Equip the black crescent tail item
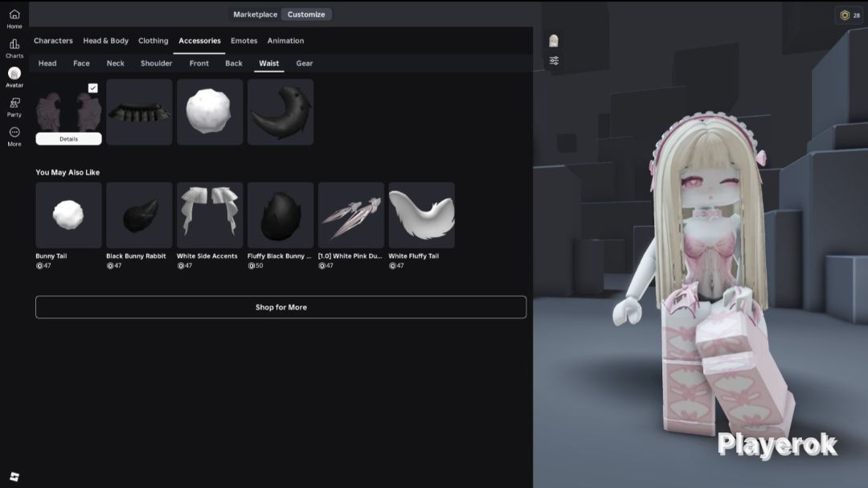Viewport: 868px width, 488px height. (x=280, y=112)
